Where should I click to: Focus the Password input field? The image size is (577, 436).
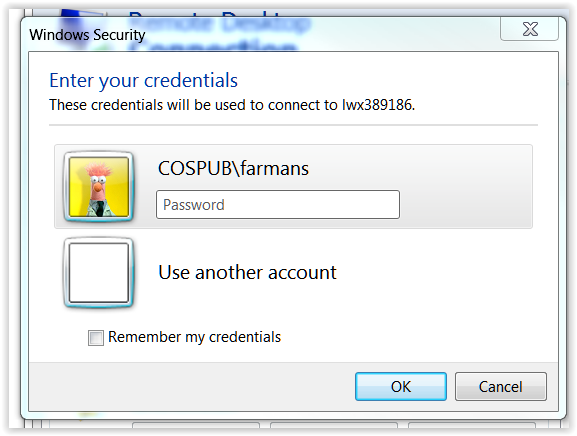point(278,205)
